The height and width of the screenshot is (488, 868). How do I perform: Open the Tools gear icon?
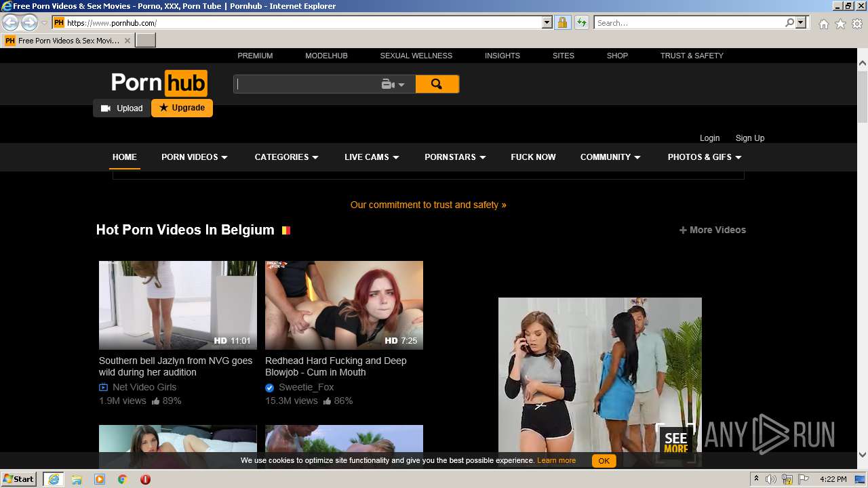pyautogui.click(x=857, y=24)
